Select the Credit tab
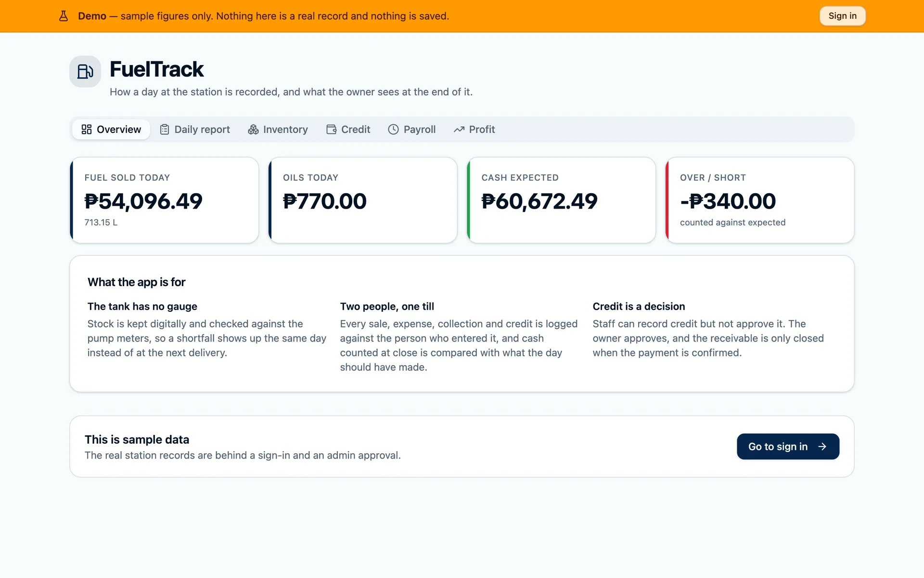This screenshot has width=924, height=578. (x=348, y=130)
